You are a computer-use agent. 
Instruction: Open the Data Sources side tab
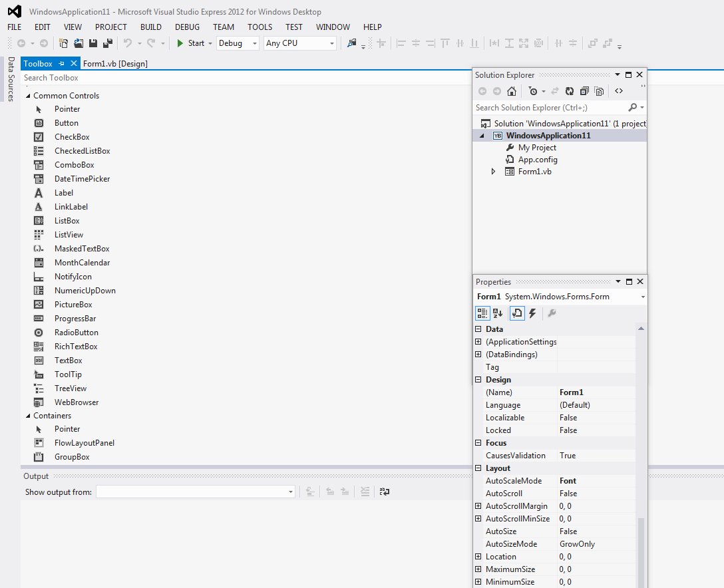point(11,79)
